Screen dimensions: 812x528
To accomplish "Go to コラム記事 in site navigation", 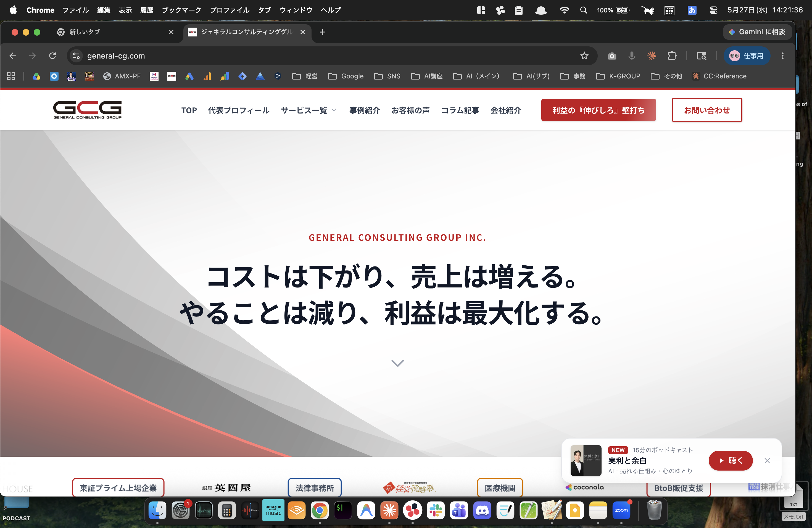I will (x=460, y=110).
